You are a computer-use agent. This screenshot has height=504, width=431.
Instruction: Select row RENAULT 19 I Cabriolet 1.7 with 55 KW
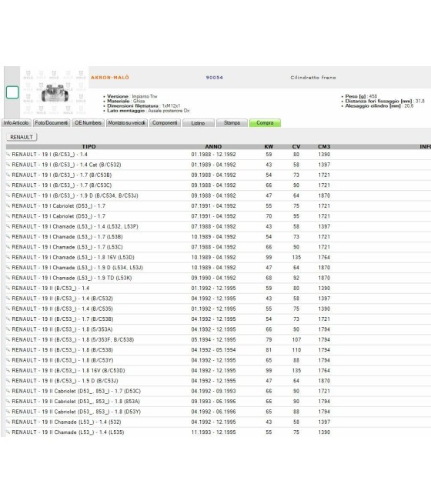(219, 205)
